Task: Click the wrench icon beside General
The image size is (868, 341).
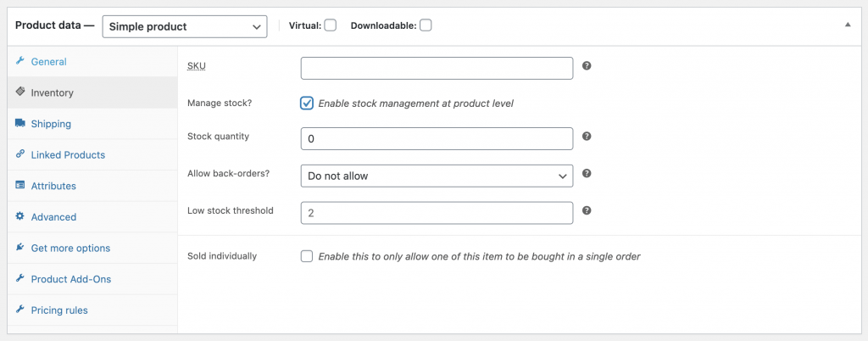Action: (20, 61)
